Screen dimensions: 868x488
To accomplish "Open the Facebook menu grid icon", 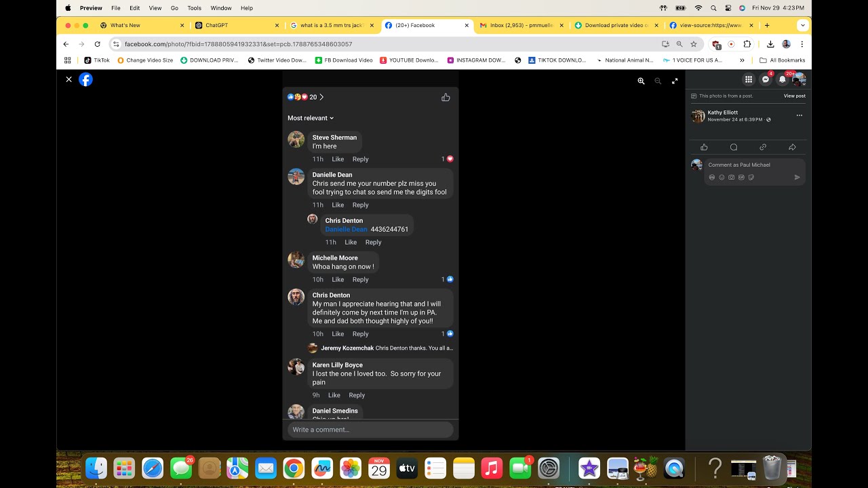I will [x=749, y=79].
